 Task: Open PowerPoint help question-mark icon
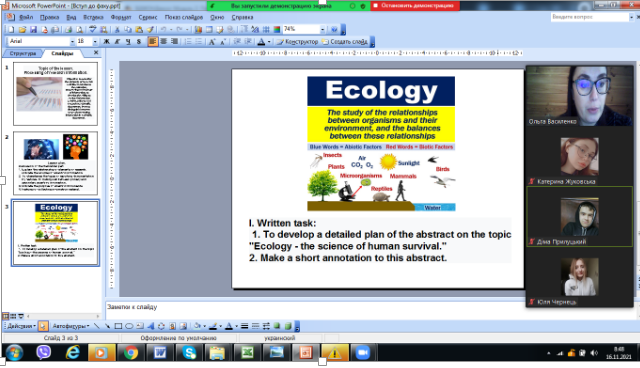[x=334, y=29]
